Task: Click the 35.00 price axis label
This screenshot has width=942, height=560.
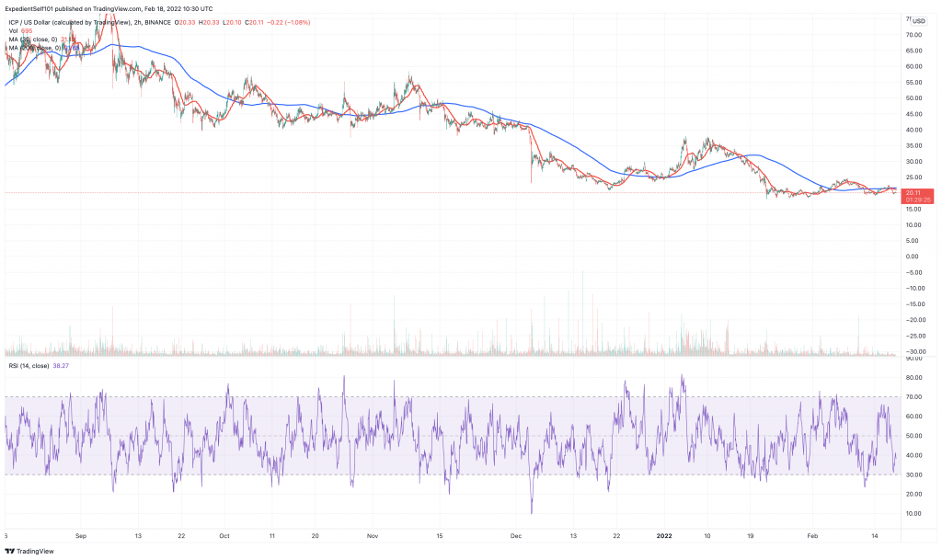Action: 913,146
